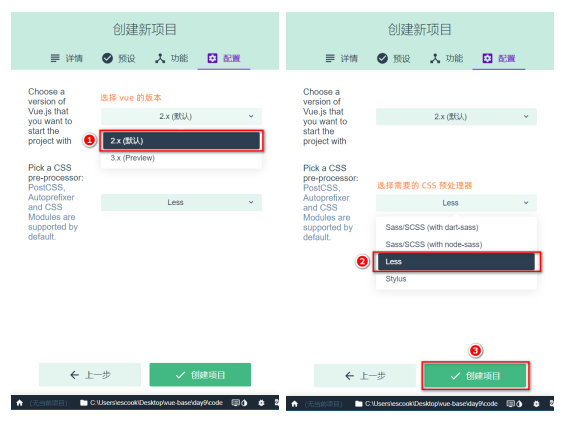Go back with 上一步 in the right panel
Image resolution: width=563 pixels, height=428 pixels.
tap(364, 376)
